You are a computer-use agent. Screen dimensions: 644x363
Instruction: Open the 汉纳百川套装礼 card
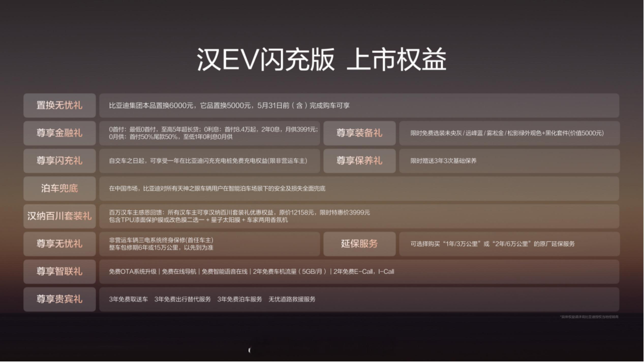[x=59, y=217]
